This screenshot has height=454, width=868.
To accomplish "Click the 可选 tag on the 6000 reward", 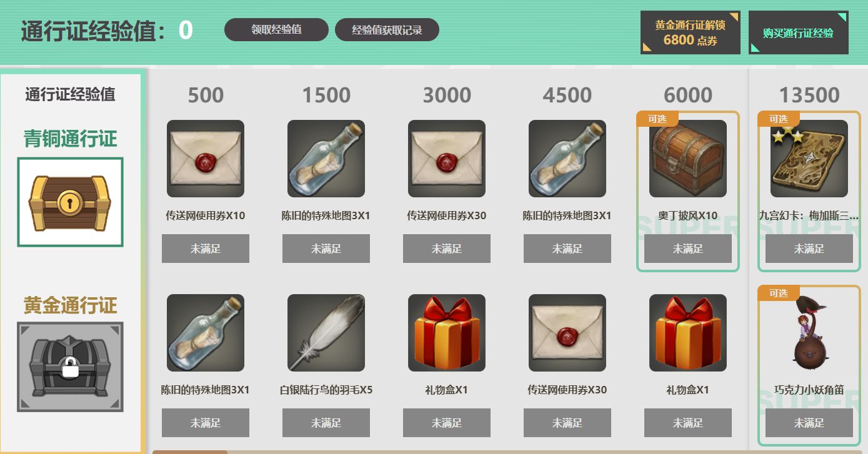I will (657, 119).
